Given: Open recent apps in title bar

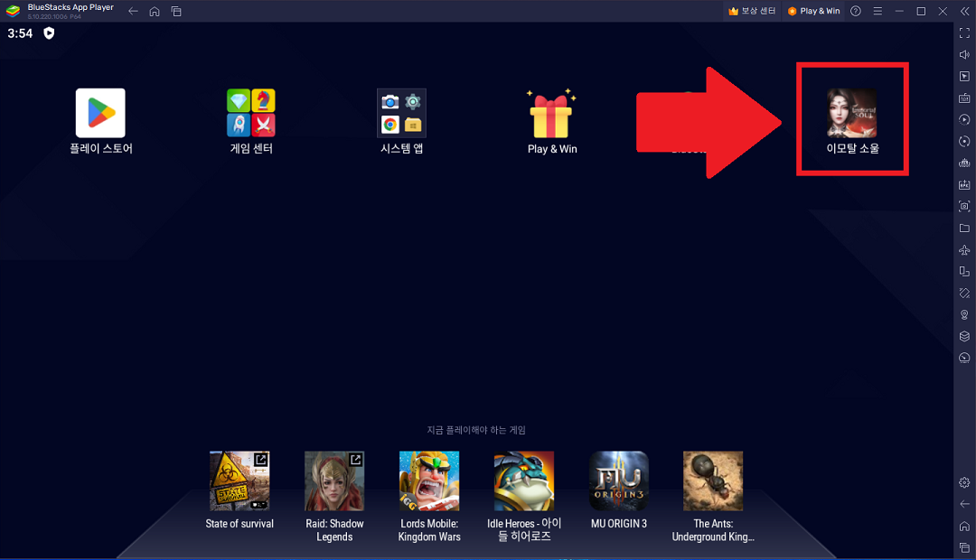Looking at the screenshot, I should pyautogui.click(x=176, y=11).
